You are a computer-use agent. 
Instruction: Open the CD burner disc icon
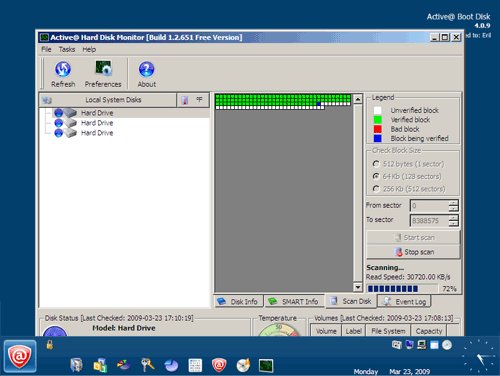coord(243,365)
